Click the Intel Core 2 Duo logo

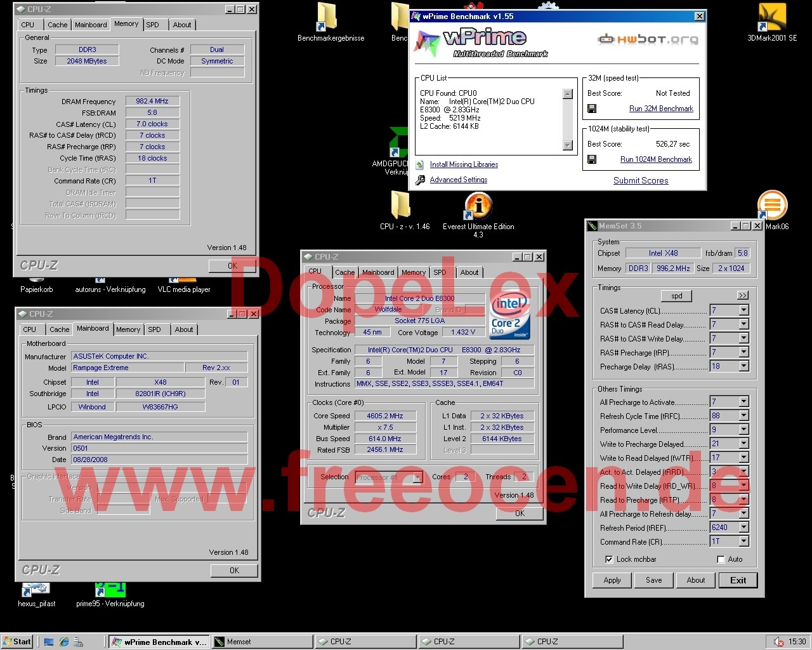pos(509,315)
